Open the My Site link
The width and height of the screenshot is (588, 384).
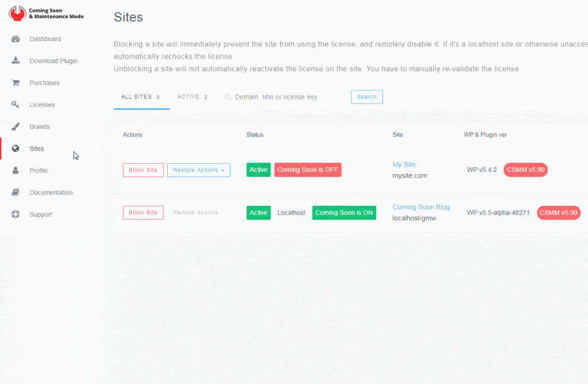click(404, 164)
